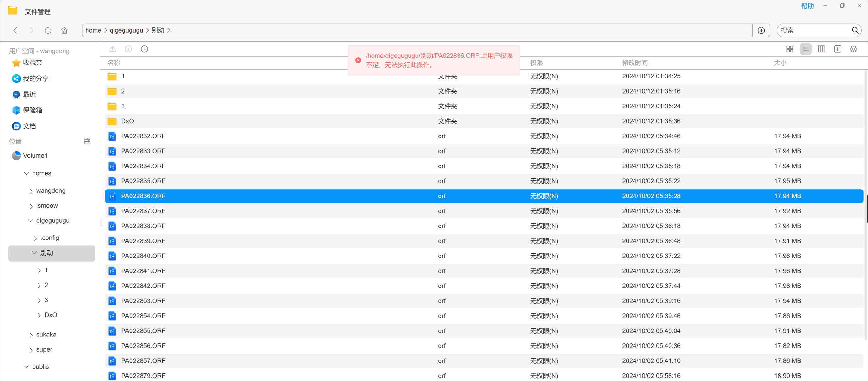Click date 2024/10/02 05:39:46
The image size is (868, 381).
(x=651, y=316)
